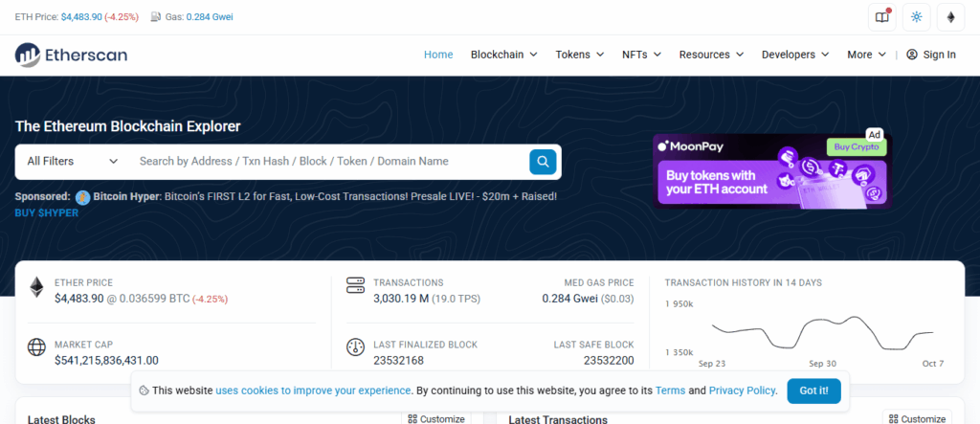The width and height of the screenshot is (980, 424).
Task: Click the blue search magnifier button
Action: click(x=543, y=162)
